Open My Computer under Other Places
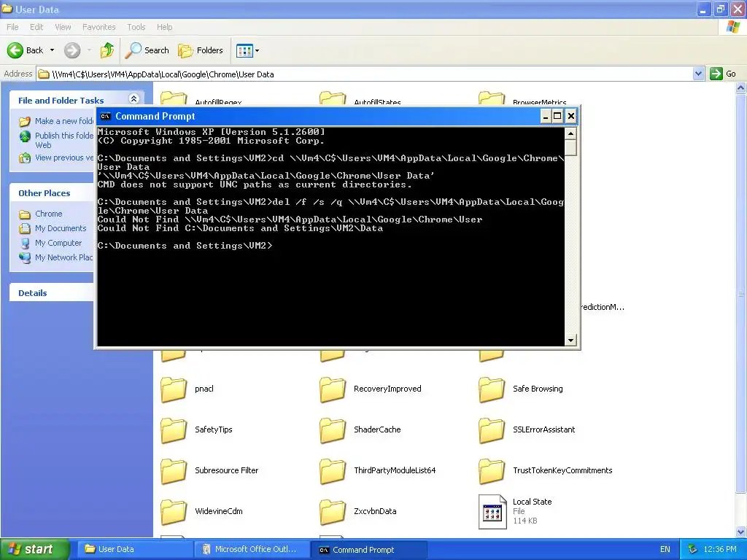This screenshot has height=560, width=747. pos(58,243)
